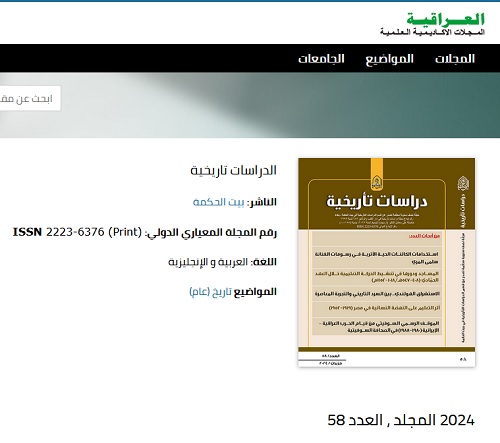Click the green العراقية site logo
This screenshot has width=500, height=443.
coord(445,19)
